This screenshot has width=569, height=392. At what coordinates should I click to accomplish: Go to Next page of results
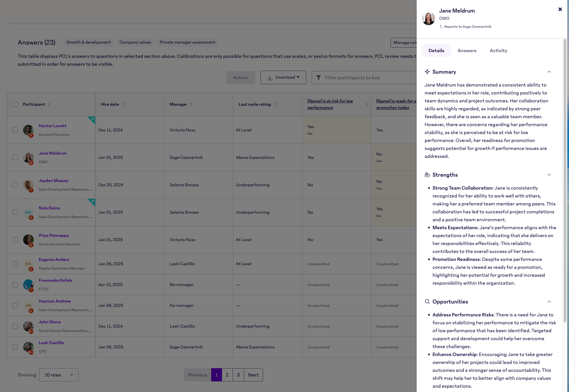[253, 375]
